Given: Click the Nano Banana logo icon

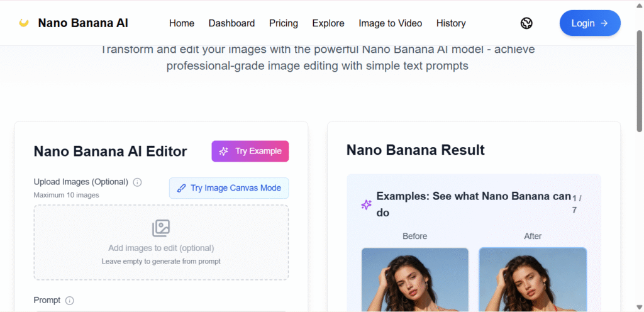Looking at the screenshot, I should tap(24, 23).
